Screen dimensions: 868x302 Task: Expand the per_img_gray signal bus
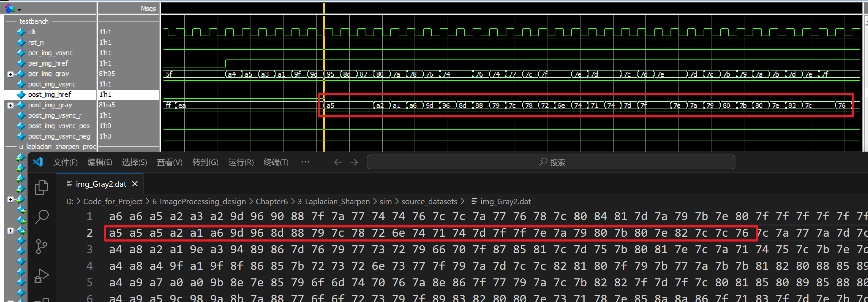click(x=10, y=74)
